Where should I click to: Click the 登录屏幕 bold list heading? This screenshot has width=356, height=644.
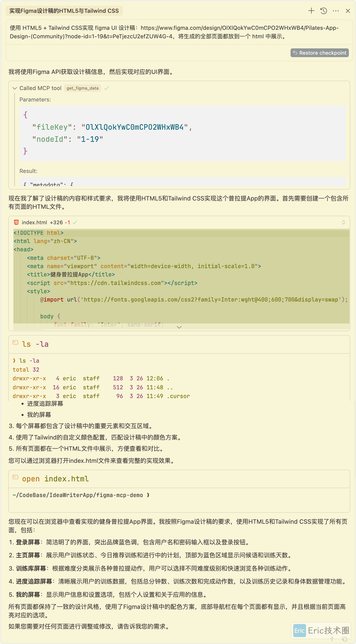coord(28,542)
